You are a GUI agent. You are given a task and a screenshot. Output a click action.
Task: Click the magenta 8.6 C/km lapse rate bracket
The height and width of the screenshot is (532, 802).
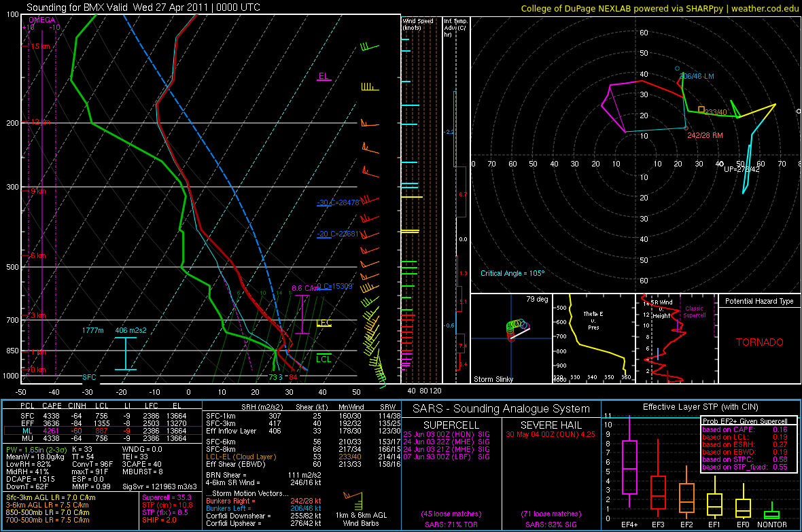click(302, 315)
